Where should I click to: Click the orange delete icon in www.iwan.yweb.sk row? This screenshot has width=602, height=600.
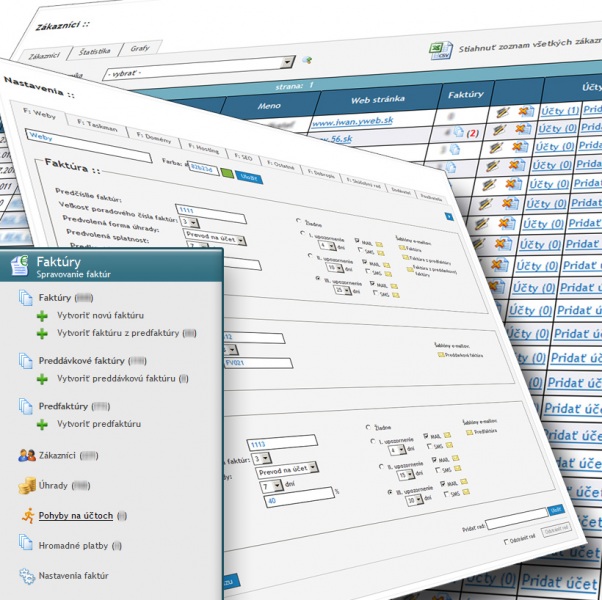(526, 112)
